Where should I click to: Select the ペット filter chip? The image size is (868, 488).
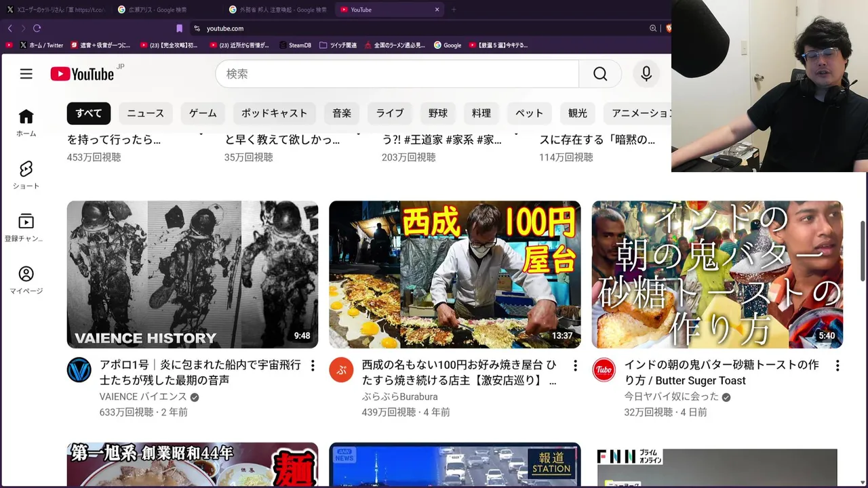tap(530, 113)
